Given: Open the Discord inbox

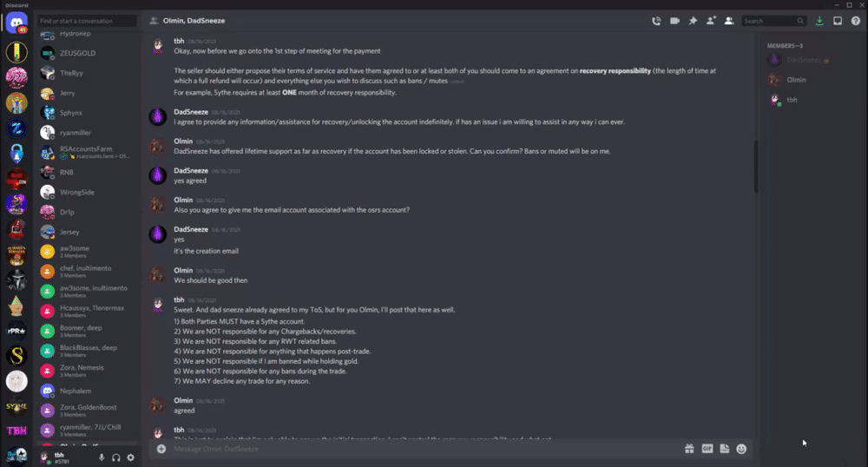Looking at the screenshot, I should [838, 20].
